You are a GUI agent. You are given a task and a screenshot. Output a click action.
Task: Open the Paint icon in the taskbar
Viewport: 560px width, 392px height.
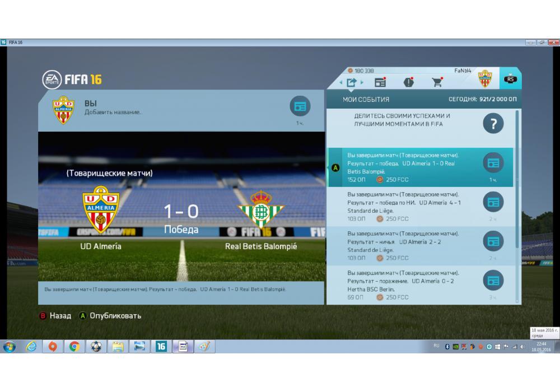click(204, 346)
